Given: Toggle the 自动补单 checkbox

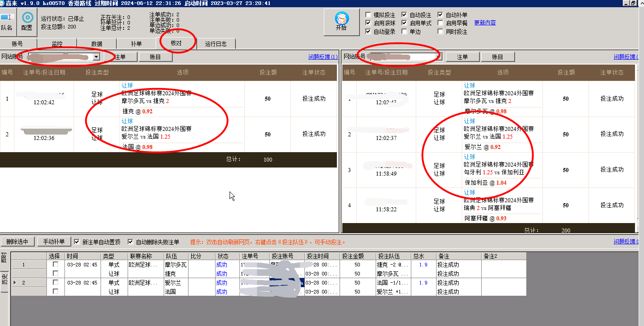Looking at the screenshot, I should click(x=441, y=15).
